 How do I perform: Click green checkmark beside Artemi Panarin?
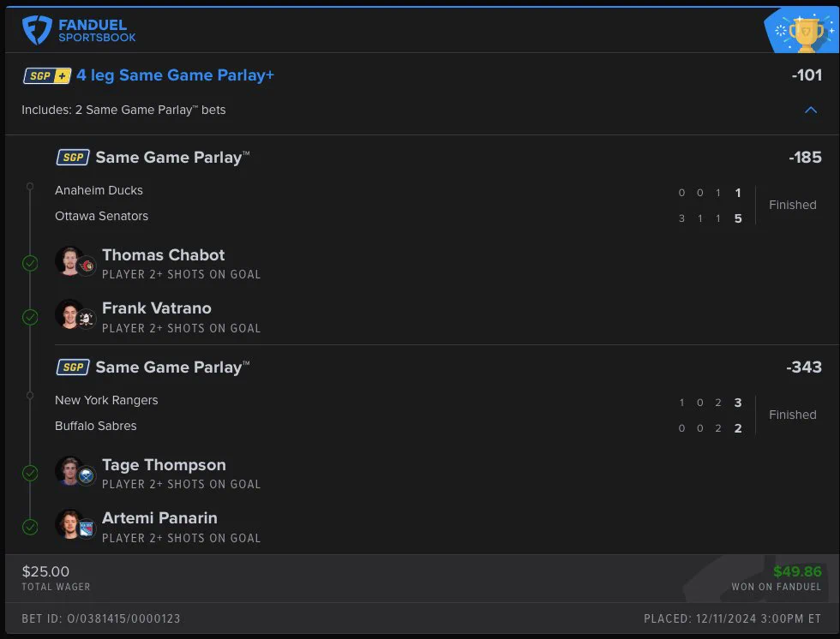point(30,527)
